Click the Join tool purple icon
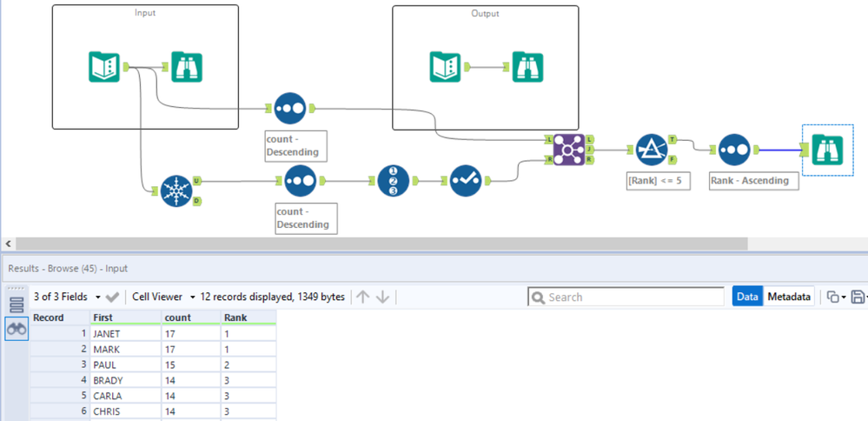Viewport: 868px width, 421px height. pyautogui.click(x=569, y=150)
